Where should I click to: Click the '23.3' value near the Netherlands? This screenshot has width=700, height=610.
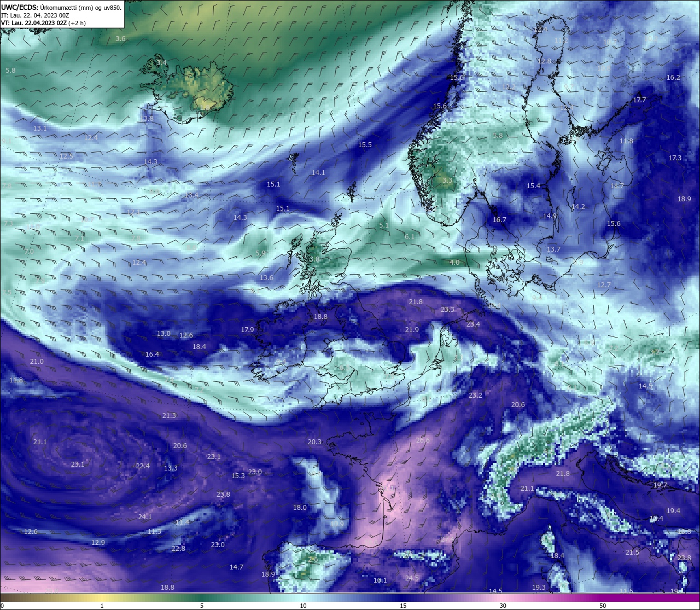[x=447, y=310]
